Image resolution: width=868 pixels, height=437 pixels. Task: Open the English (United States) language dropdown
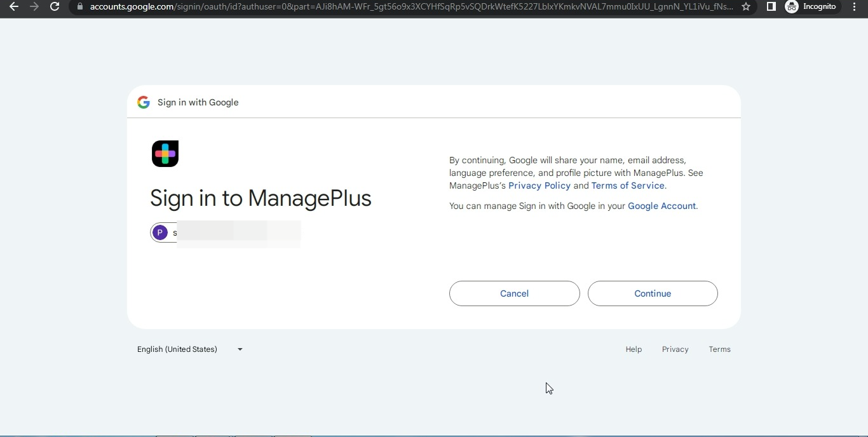[190, 349]
